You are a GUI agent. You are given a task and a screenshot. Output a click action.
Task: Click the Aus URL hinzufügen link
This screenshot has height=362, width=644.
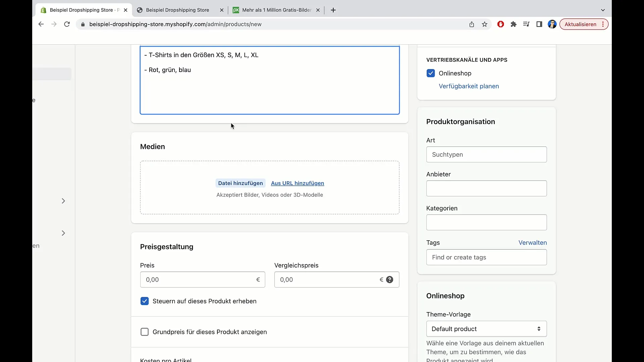pos(298,183)
